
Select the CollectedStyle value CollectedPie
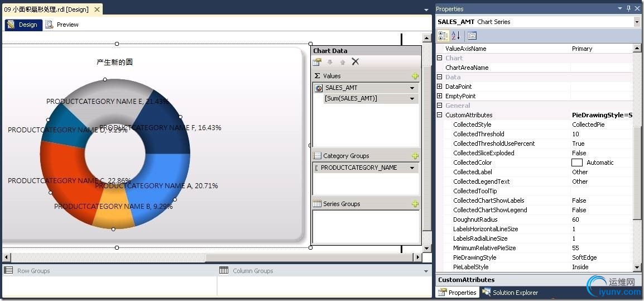pyautogui.click(x=588, y=125)
